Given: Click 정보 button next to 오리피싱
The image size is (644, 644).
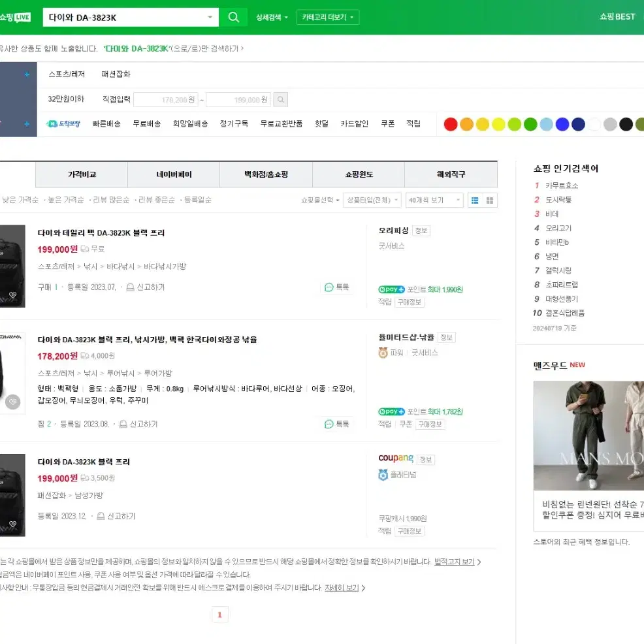Looking at the screenshot, I should (421, 231).
